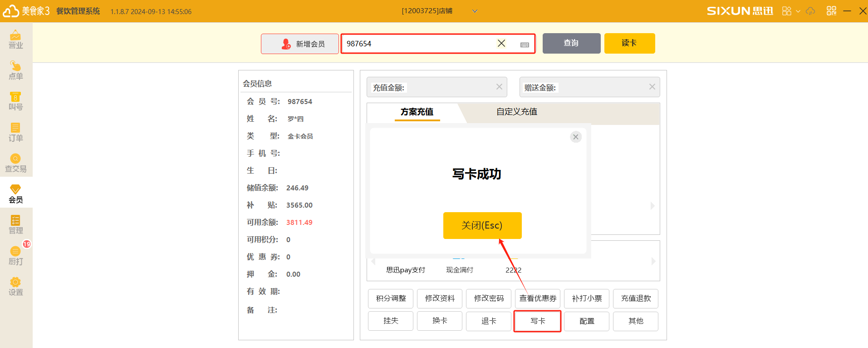Click the 新增会员 add member button
The image size is (868, 348).
click(300, 44)
